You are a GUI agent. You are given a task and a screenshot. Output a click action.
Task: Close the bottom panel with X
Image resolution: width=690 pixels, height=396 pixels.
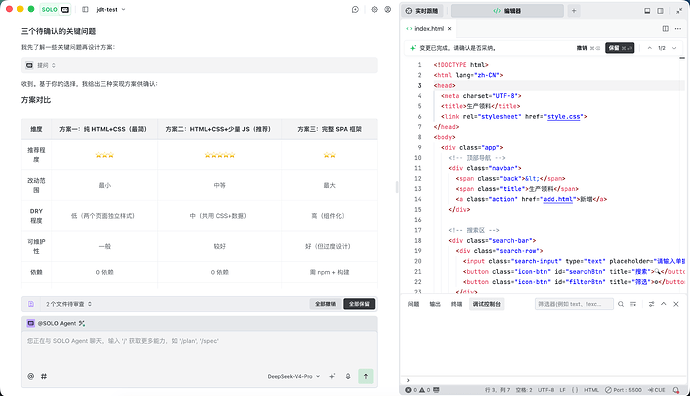coord(676,304)
